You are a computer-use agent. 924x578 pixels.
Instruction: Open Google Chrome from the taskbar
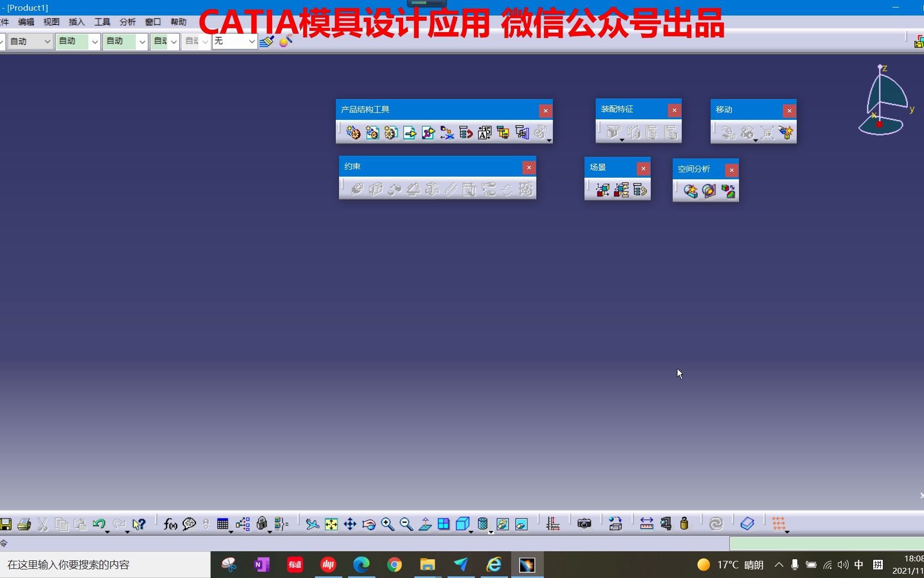coord(394,565)
